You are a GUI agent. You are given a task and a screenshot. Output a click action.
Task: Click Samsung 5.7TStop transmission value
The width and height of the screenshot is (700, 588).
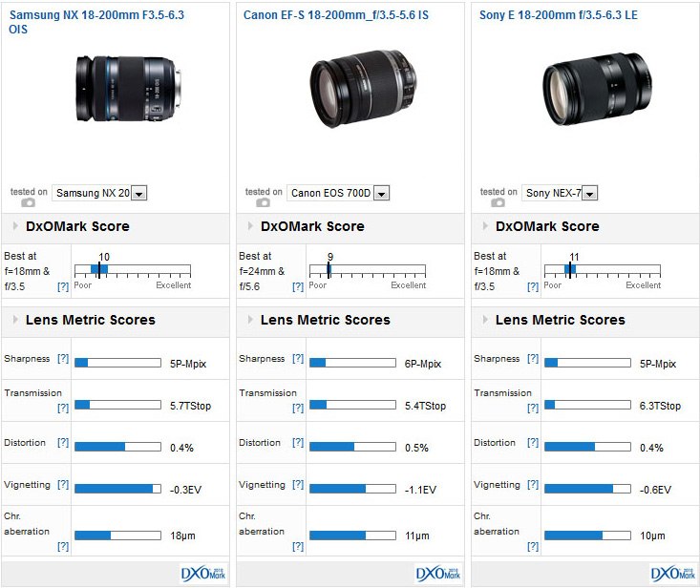(190, 406)
